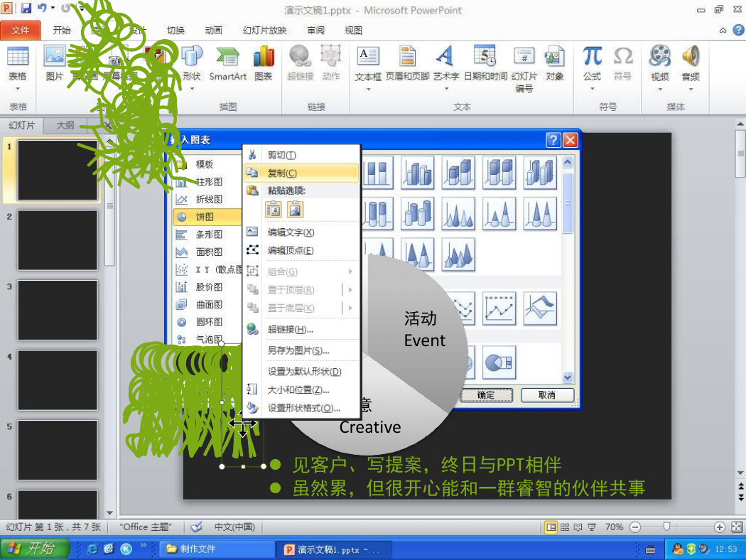The height and width of the screenshot is (560, 746).
Task: Open the WordArt (艺术字) gallery
Action: tap(445, 68)
